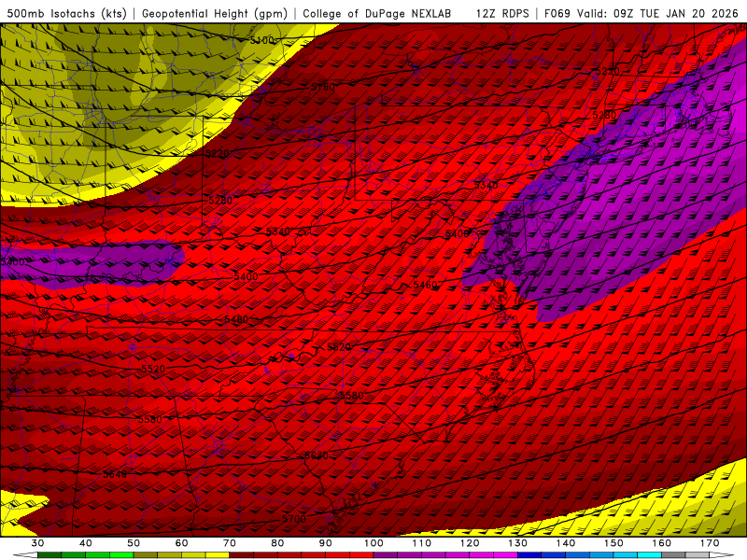Click the 150 value on the color scale
Viewport: 747px width, 560px height.
(613, 543)
